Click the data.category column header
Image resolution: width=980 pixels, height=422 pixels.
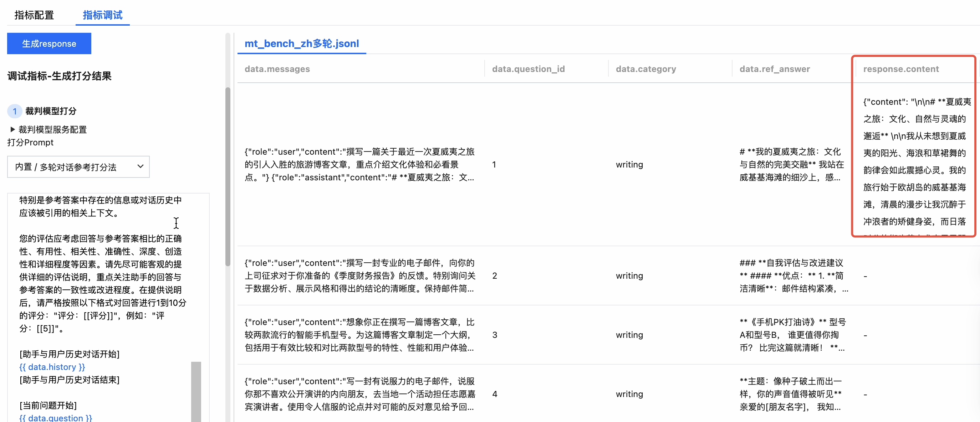tap(645, 69)
